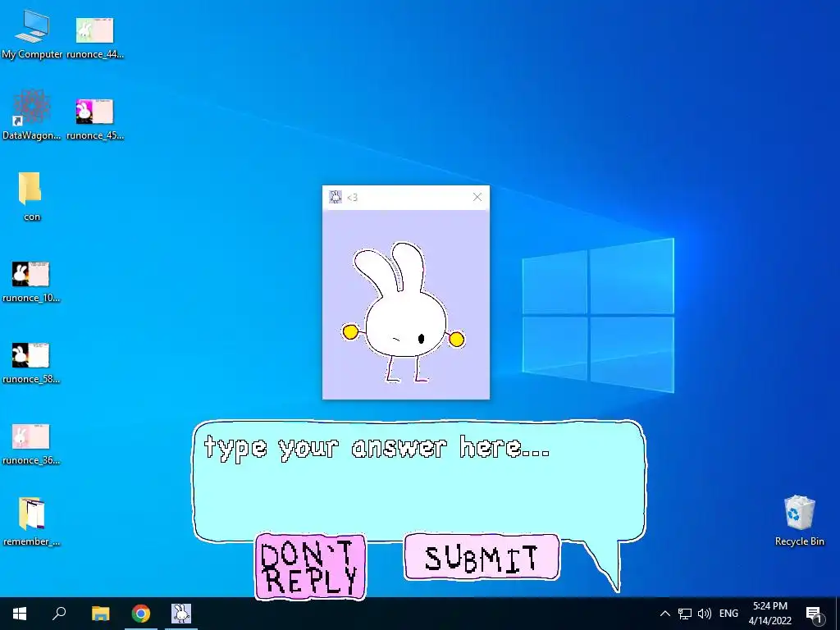Select the runonce_58 desktop file
The width and height of the screenshot is (840, 630).
click(31, 363)
